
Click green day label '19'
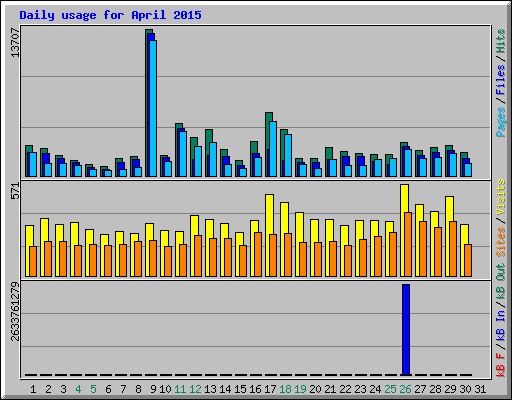point(300,389)
